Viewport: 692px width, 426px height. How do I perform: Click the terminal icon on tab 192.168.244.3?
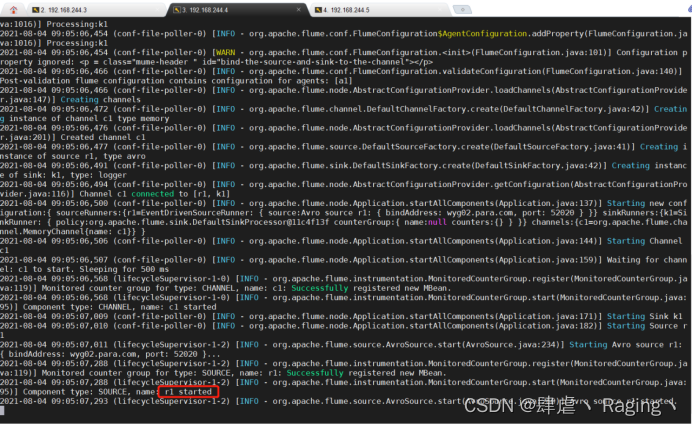click(x=36, y=10)
